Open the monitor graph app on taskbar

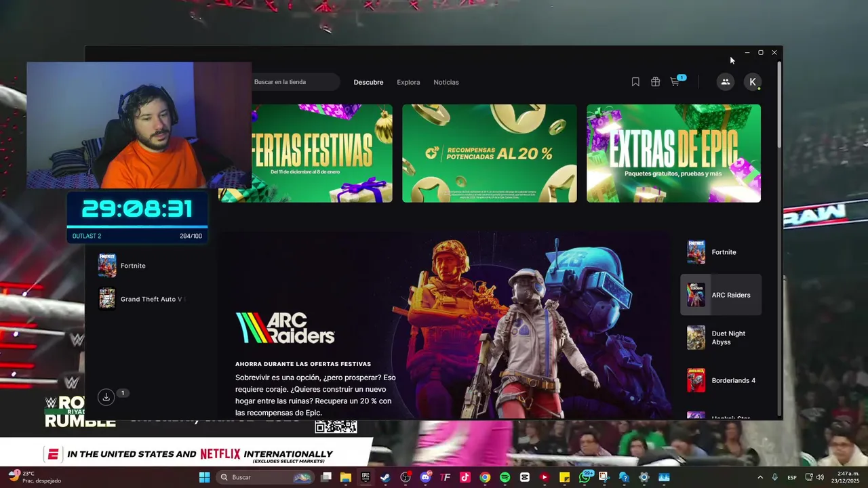[x=664, y=477]
